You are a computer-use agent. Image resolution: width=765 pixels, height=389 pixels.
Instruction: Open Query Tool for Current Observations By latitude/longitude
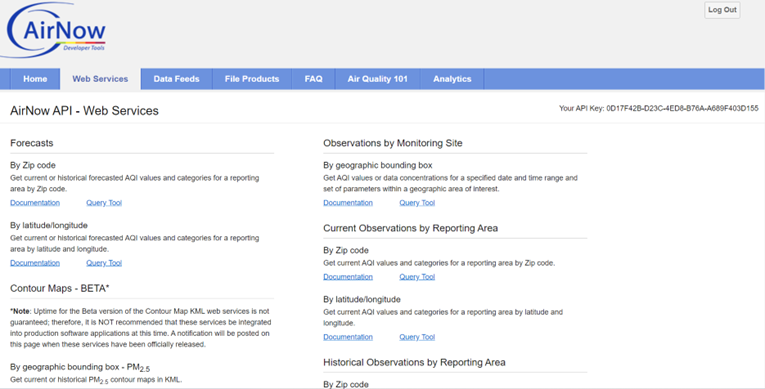pos(417,337)
